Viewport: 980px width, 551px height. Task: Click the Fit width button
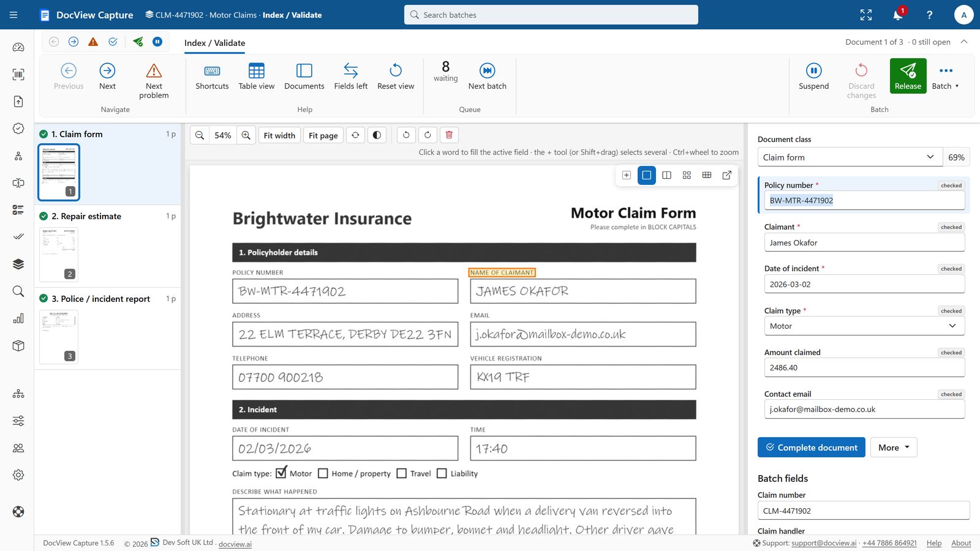[x=279, y=135]
